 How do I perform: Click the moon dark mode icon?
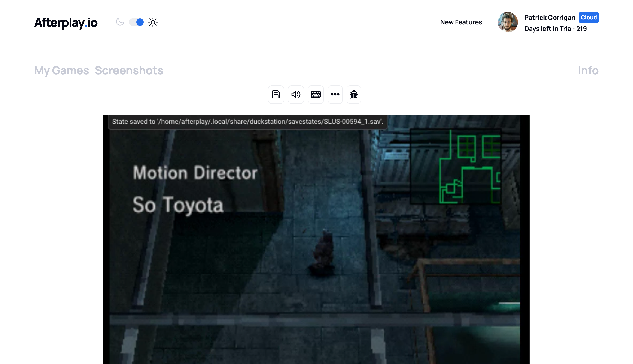[x=120, y=22]
